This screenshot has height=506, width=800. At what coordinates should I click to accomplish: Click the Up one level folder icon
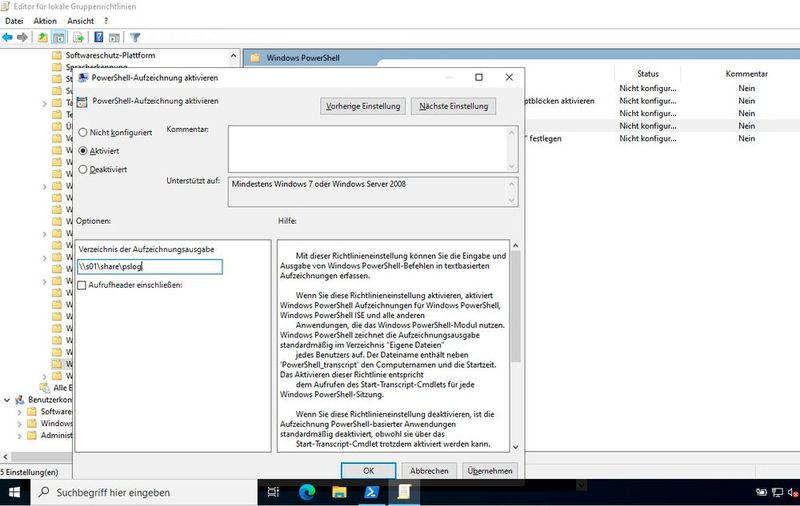43,37
